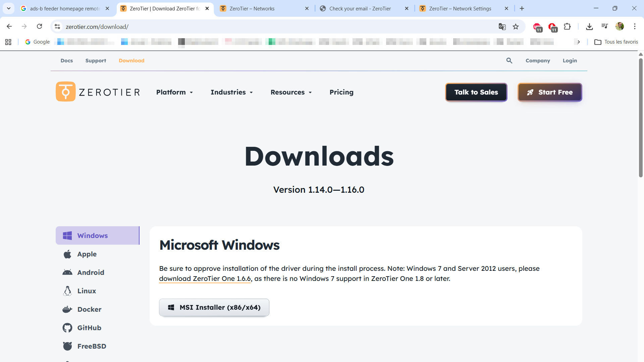Viewport: 644px width, 362px height.
Task: Click the Talk to Sales button
Action: point(476,92)
